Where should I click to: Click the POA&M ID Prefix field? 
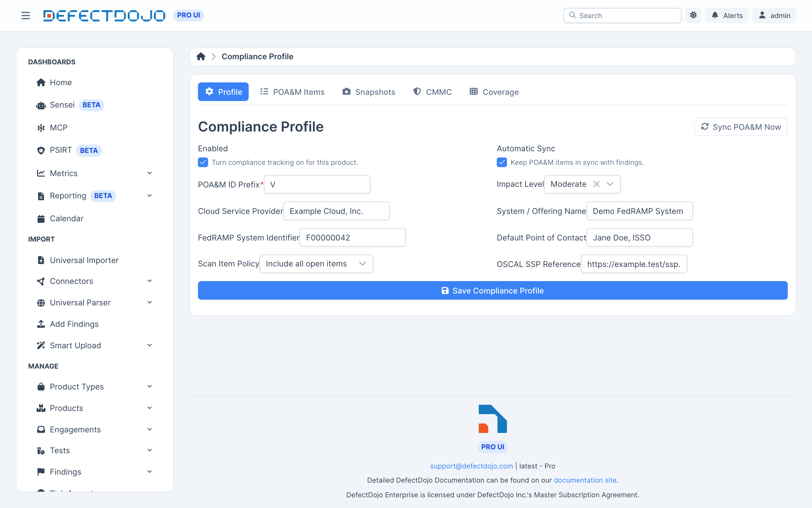(x=317, y=184)
